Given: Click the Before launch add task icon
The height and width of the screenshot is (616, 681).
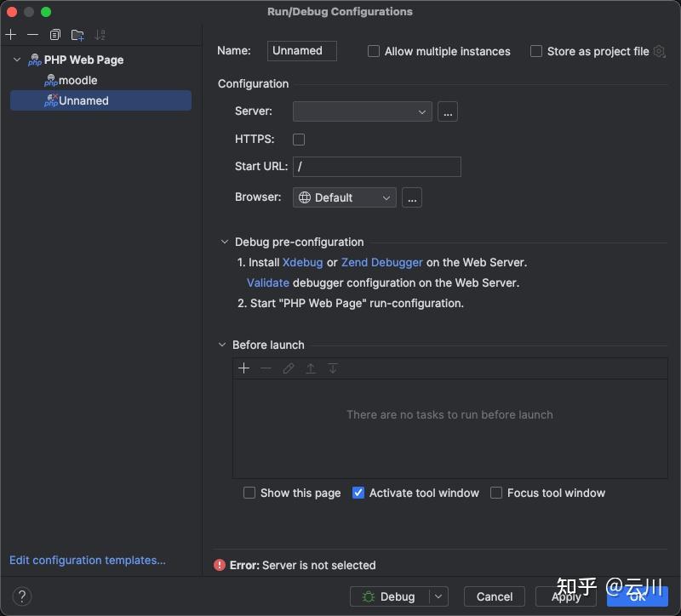Looking at the screenshot, I should click(x=243, y=368).
